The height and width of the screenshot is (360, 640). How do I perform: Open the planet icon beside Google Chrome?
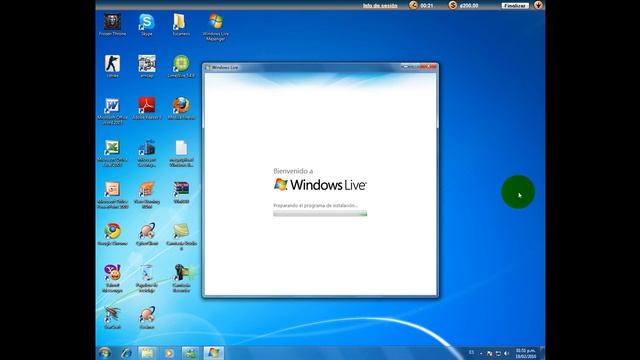click(147, 234)
